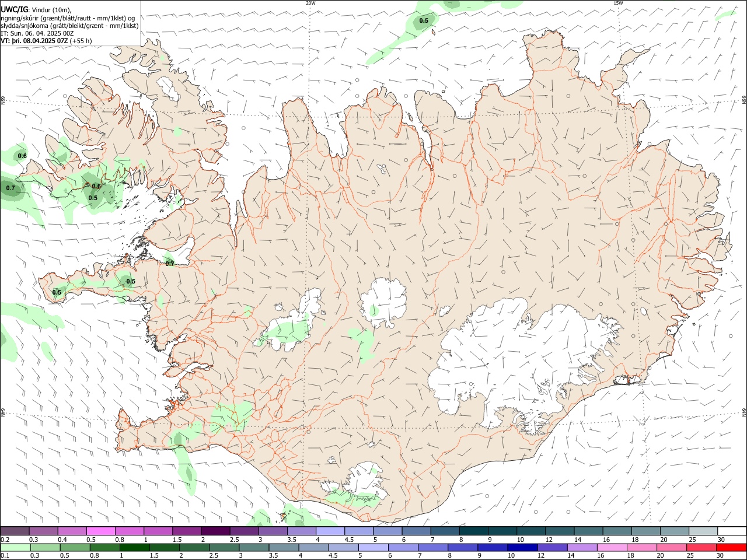Click the "0.1" label under the lower legend row

coord(5,556)
